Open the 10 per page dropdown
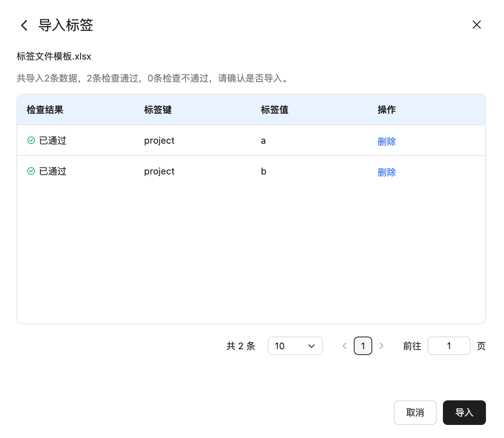504x438 pixels. (x=295, y=346)
